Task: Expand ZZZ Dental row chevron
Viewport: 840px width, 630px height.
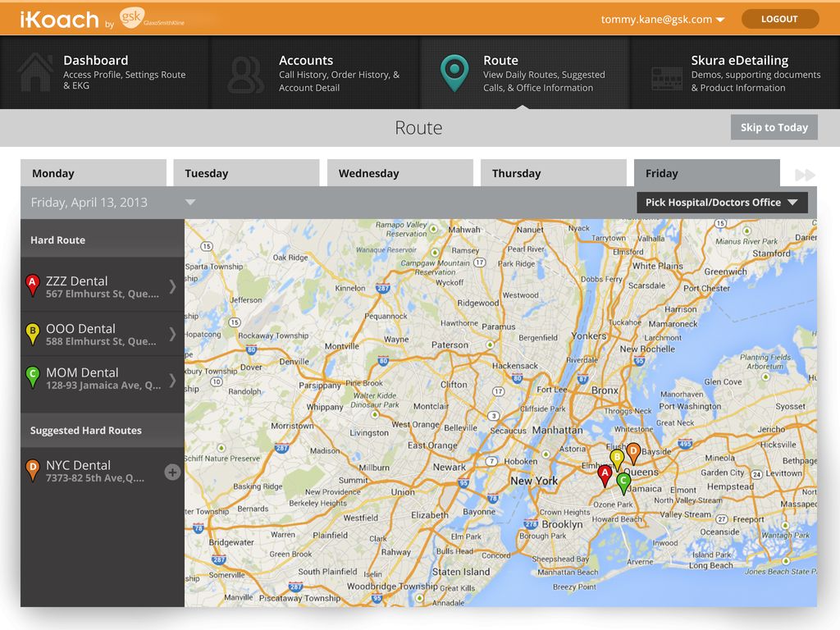Action: [x=172, y=286]
